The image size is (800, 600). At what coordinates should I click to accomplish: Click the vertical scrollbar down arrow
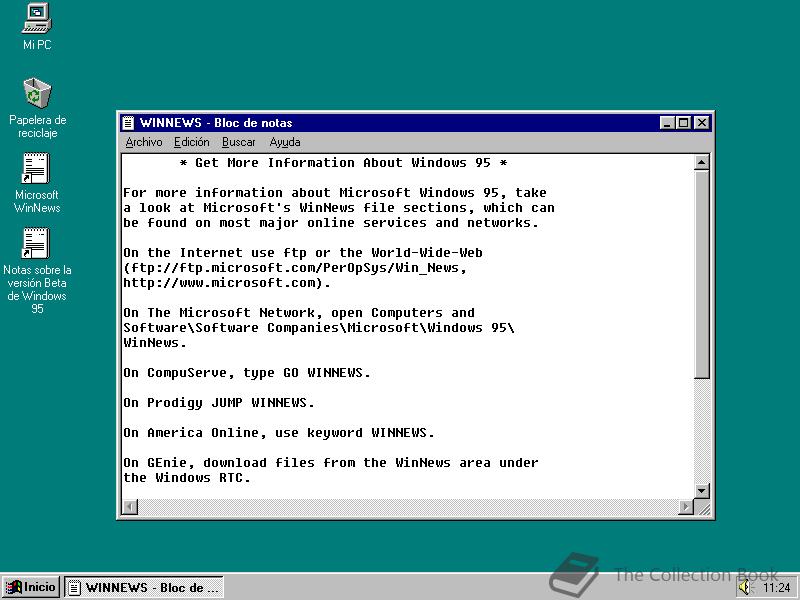[x=702, y=491]
